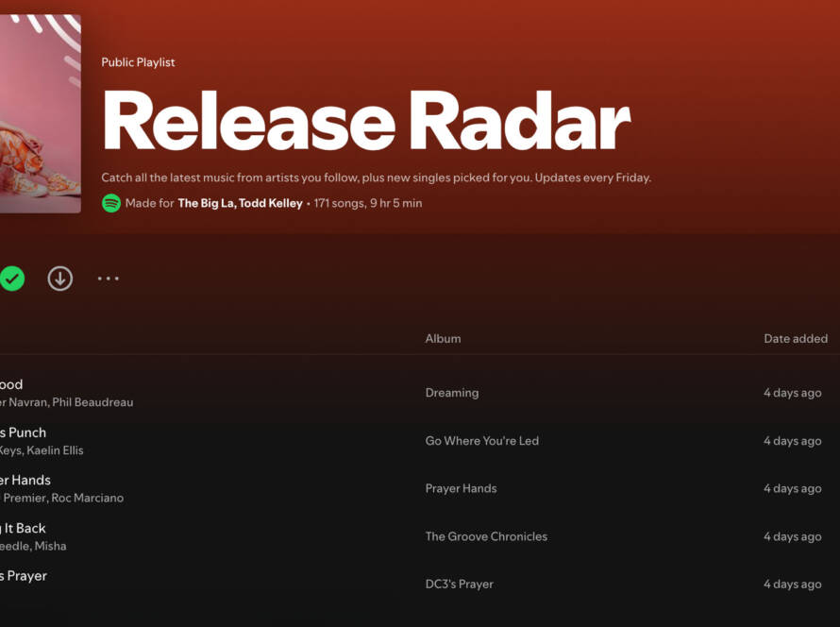This screenshot has width=840, height=627.
Task: Open artist Misha
Action: pyautogui.click(x=50, y=546)
